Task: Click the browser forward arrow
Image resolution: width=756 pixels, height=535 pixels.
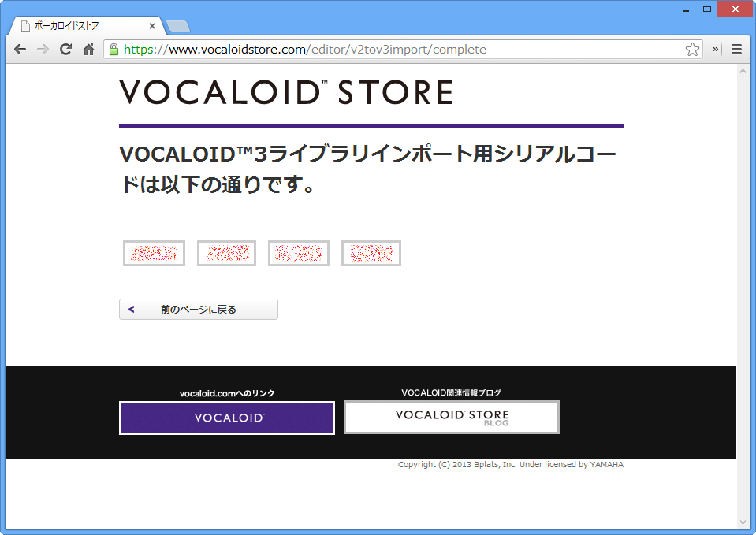Action: tap(43, 49)
